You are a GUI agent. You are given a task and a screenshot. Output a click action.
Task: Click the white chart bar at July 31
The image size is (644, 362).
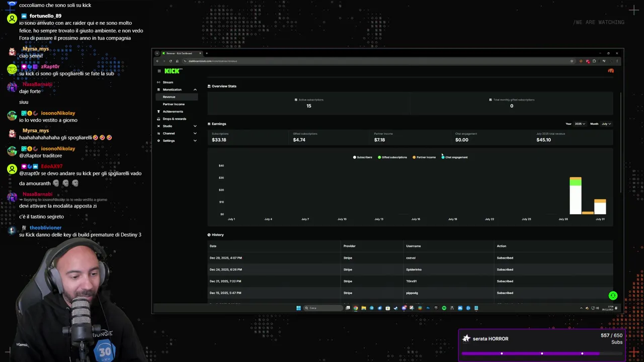coord(600,209)
